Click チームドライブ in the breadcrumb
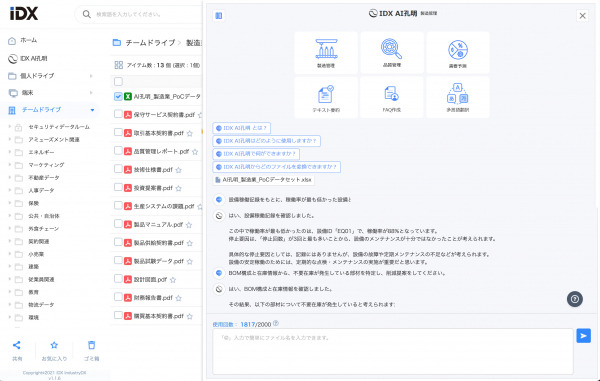The image size is (600, 381). pos(150,43)
